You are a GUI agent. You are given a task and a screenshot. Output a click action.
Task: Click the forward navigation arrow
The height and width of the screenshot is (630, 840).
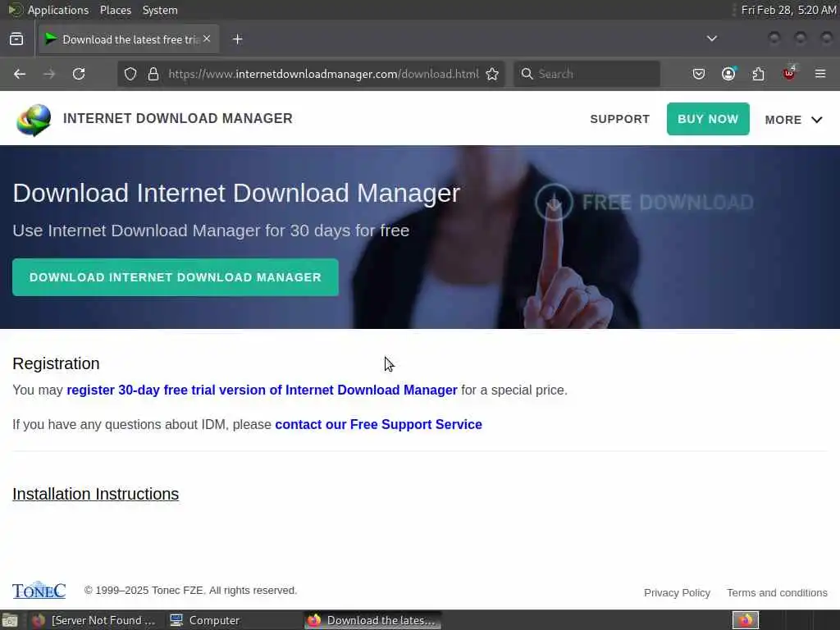[x=49, y=74]
